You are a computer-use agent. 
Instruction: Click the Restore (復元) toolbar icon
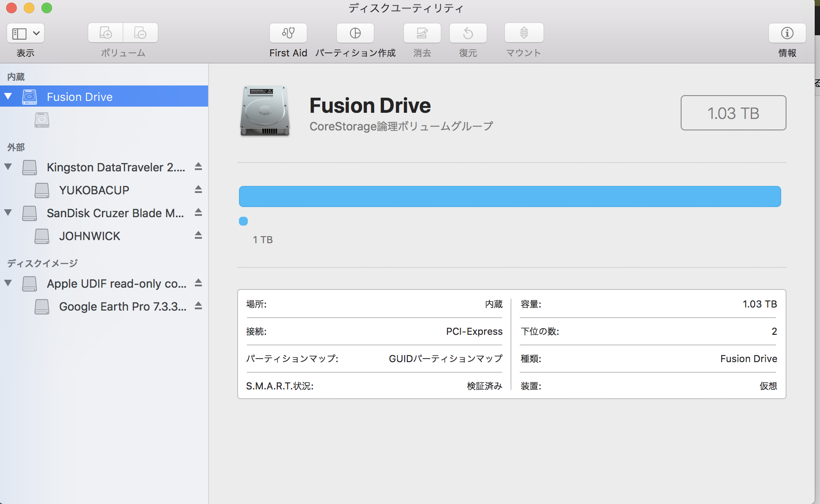(x=468, y=33)
